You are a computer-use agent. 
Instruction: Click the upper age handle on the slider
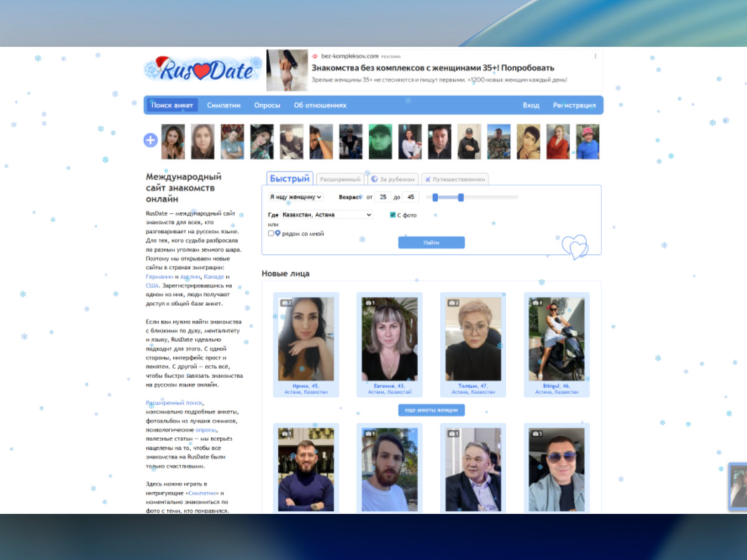pyautogui.click(x=461, y=197)
